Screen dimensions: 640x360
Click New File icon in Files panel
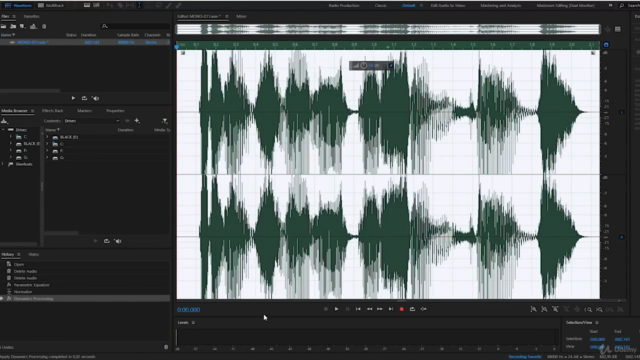click(x=22, y=27)
